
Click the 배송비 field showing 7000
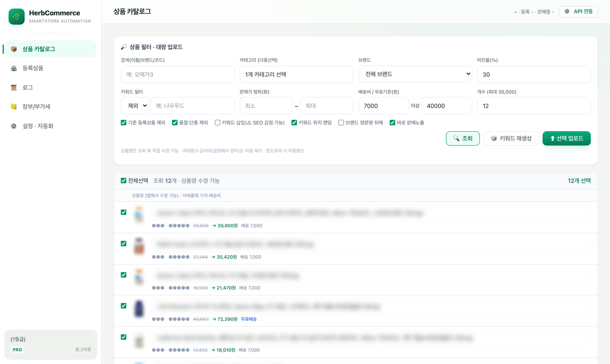click(383, 106)
